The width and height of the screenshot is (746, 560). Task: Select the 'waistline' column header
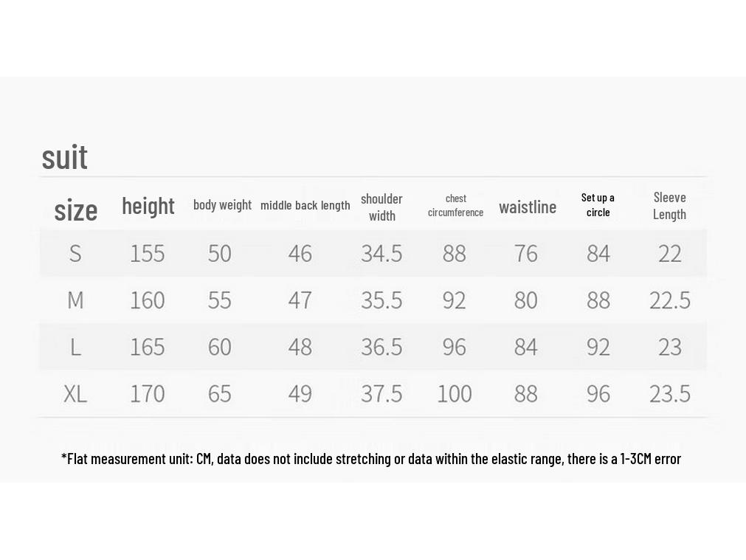coord(528,207)
